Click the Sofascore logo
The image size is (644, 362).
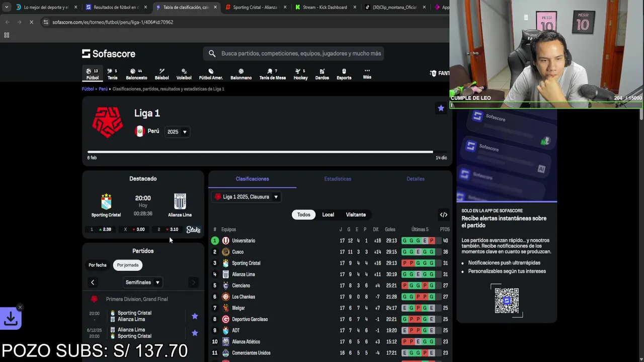point(109,53)
